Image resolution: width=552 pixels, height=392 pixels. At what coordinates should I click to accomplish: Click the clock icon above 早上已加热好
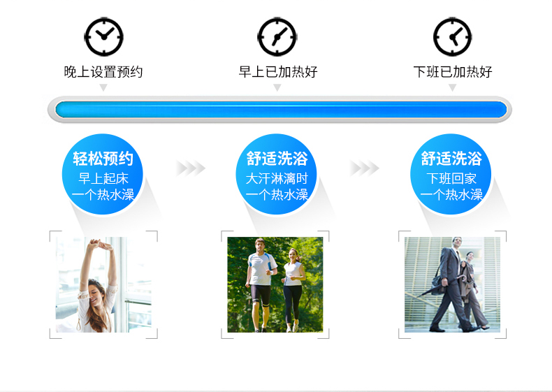pyautogui.click(x=277, y=36)
